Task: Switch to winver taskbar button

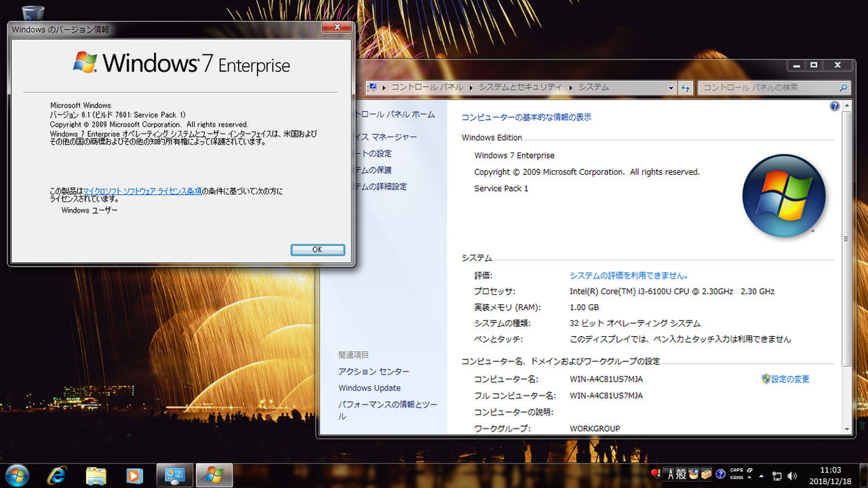Action: [214, 476]
